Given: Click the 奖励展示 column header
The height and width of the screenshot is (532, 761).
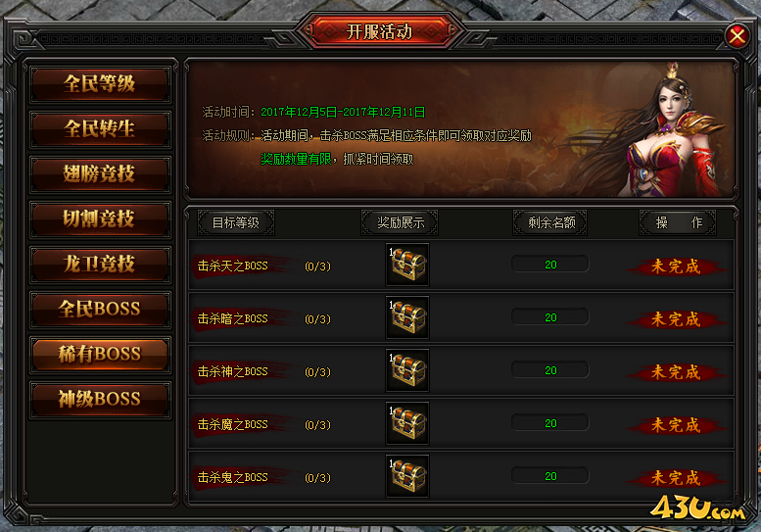Looking at the screenshot, I should pos(400,222).
